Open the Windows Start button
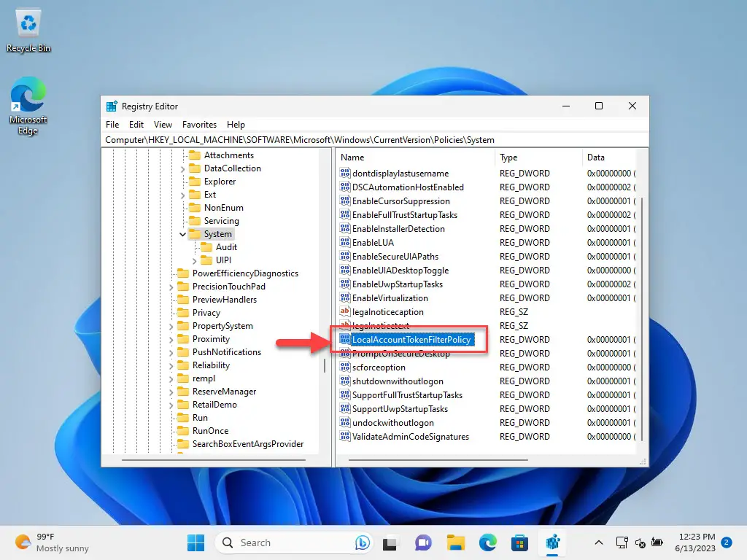 point(196,542)
